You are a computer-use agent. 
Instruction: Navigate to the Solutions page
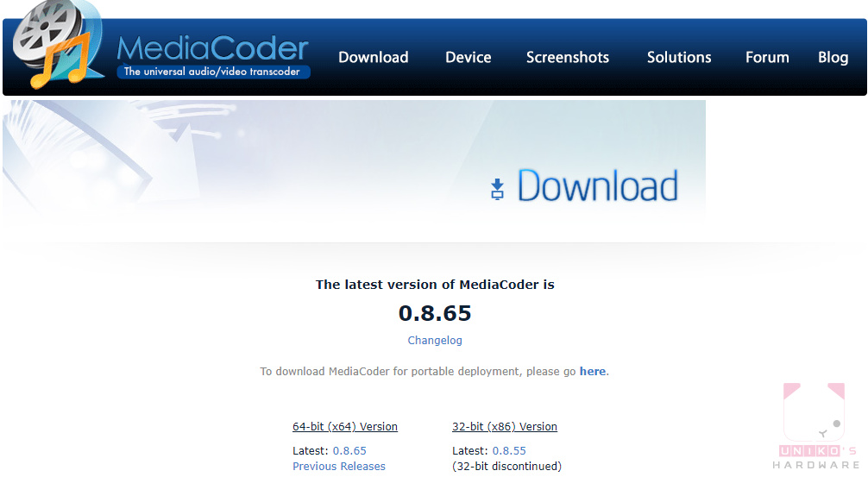click(679, 58)
